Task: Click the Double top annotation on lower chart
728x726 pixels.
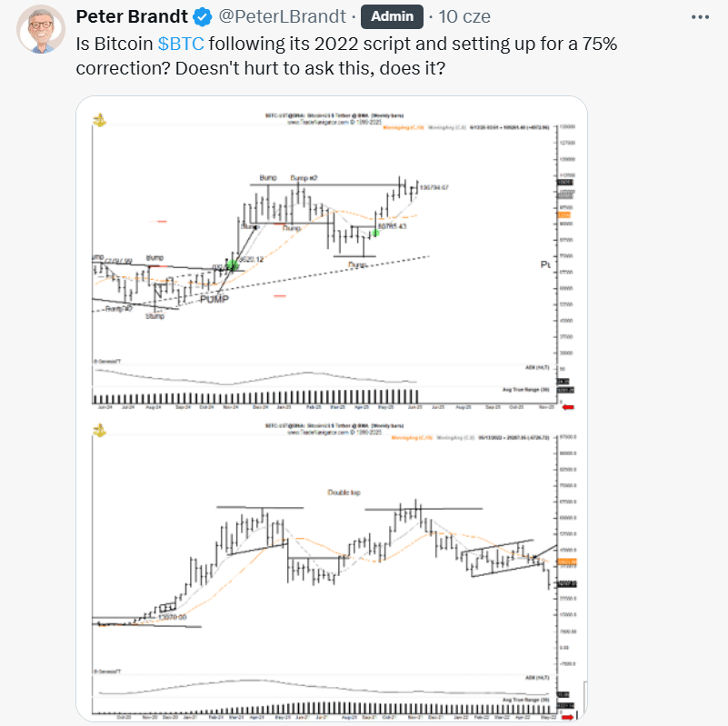Action: 344,492
